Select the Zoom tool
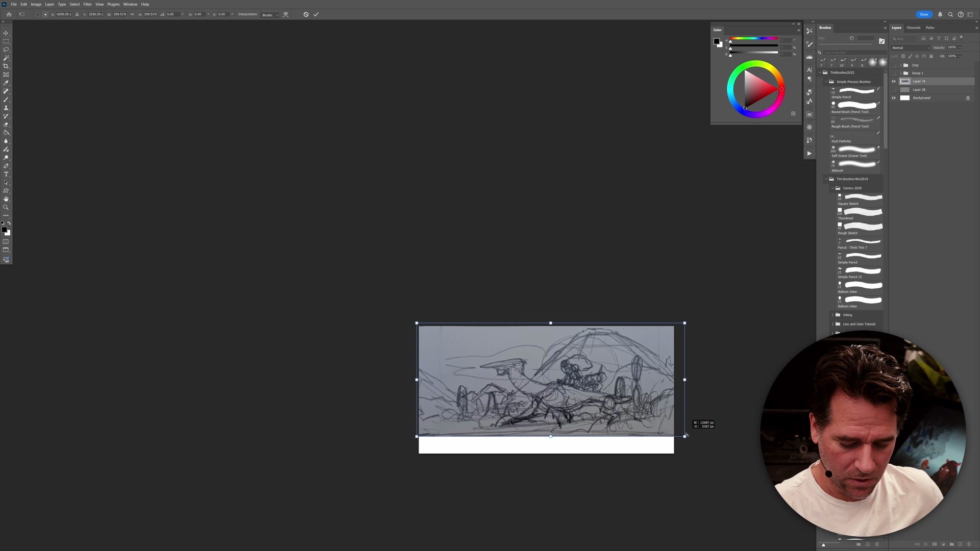Image resolution: width=980 pixels, height=551 pixels. [6, 207]
